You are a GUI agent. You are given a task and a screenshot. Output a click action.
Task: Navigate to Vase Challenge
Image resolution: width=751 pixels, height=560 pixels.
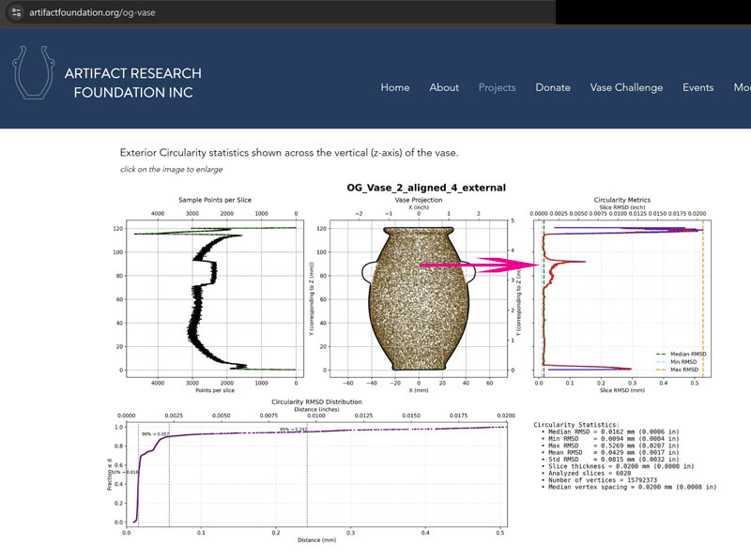pos(626,87)
